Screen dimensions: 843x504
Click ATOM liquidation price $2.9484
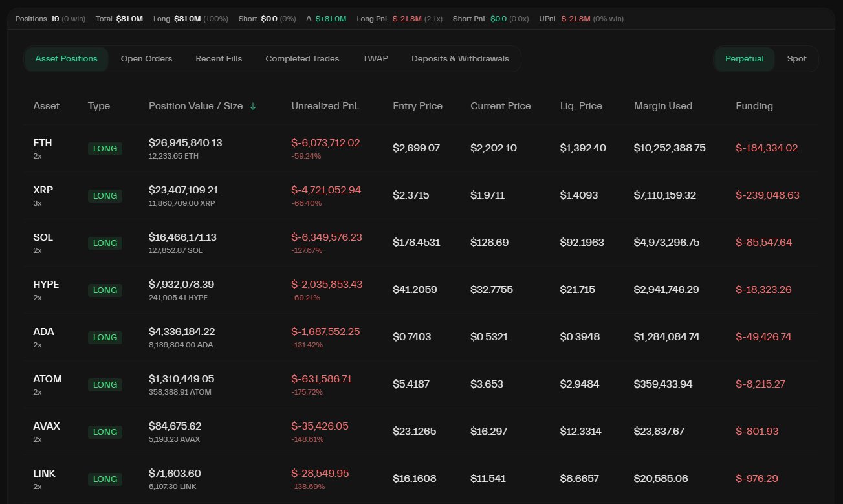[x=580, y=384]
